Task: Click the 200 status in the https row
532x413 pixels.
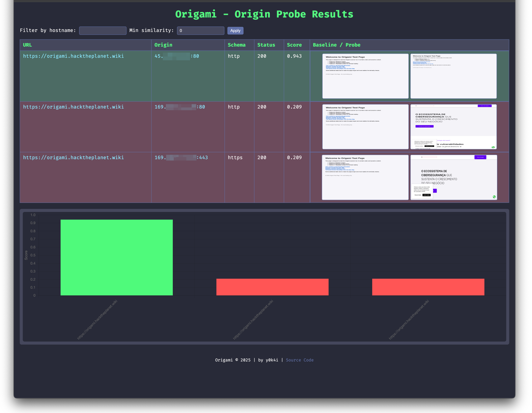Action: (x=262, y=157)
